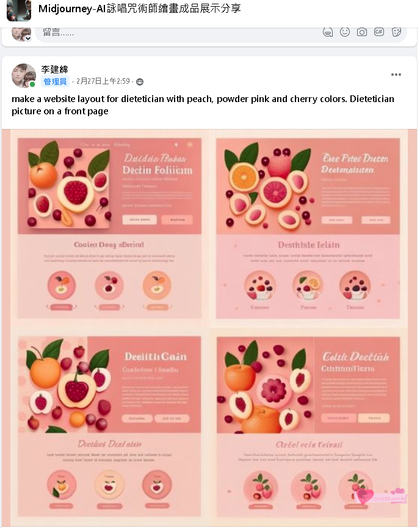
Task: Open the post's three-dot options menu
Action: click(396, 75)
